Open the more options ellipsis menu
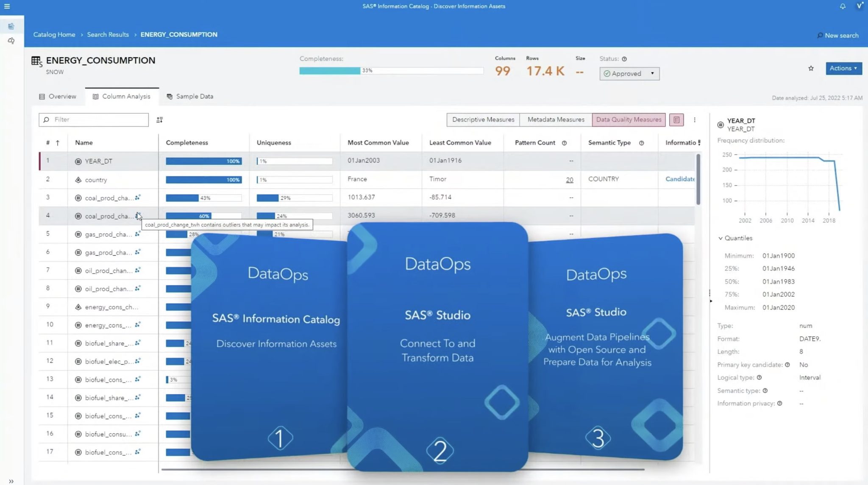Image resolution: width=868 pixels, height=485 pixels. point(695,120)
